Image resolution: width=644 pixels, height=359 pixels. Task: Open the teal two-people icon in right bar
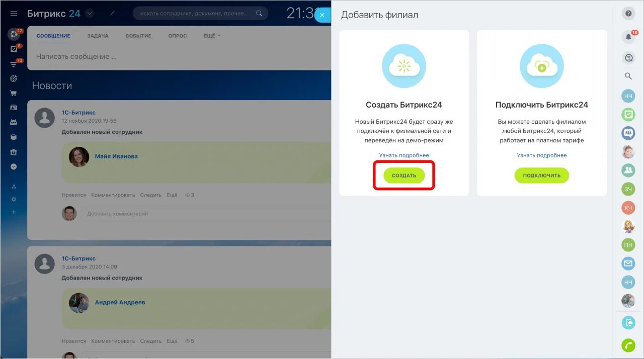point(628,170)
